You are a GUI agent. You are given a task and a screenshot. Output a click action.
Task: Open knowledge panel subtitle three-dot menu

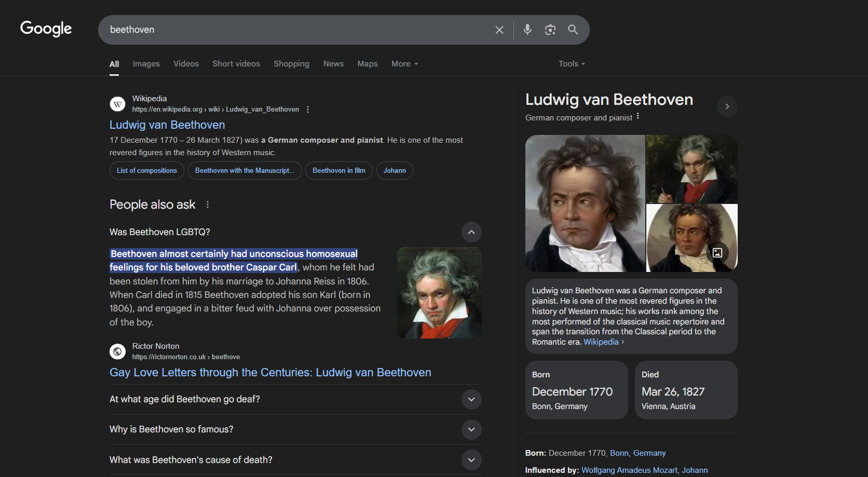(638, 116)
